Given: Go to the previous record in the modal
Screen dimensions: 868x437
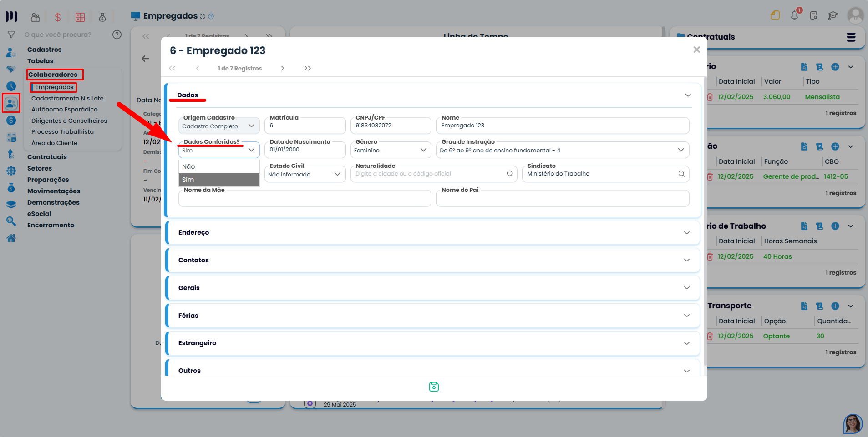Looking at the screenshot, I should click(x=198, y=68).
